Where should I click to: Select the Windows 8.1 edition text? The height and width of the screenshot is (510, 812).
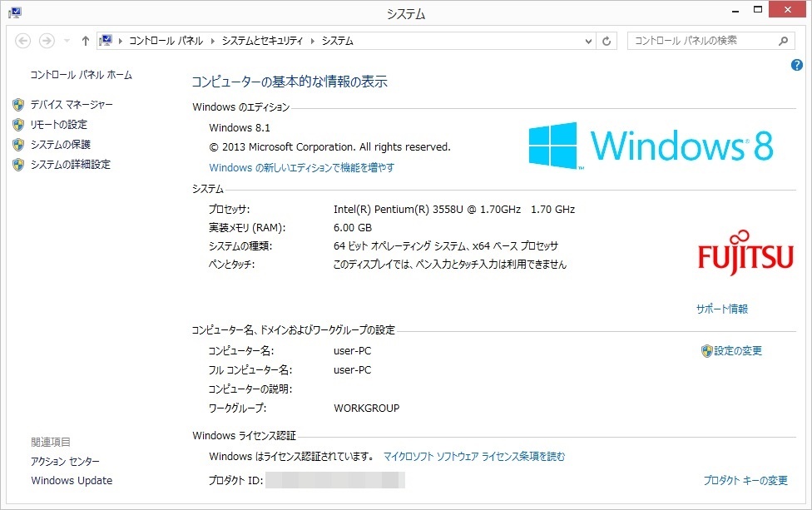[x=240, y=128]
